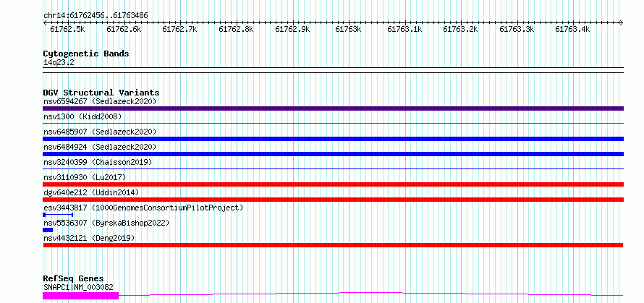644x303 pixels.
Task: Open variant label nsv4432121 (Deng2019)
Action: coord(89,238)
